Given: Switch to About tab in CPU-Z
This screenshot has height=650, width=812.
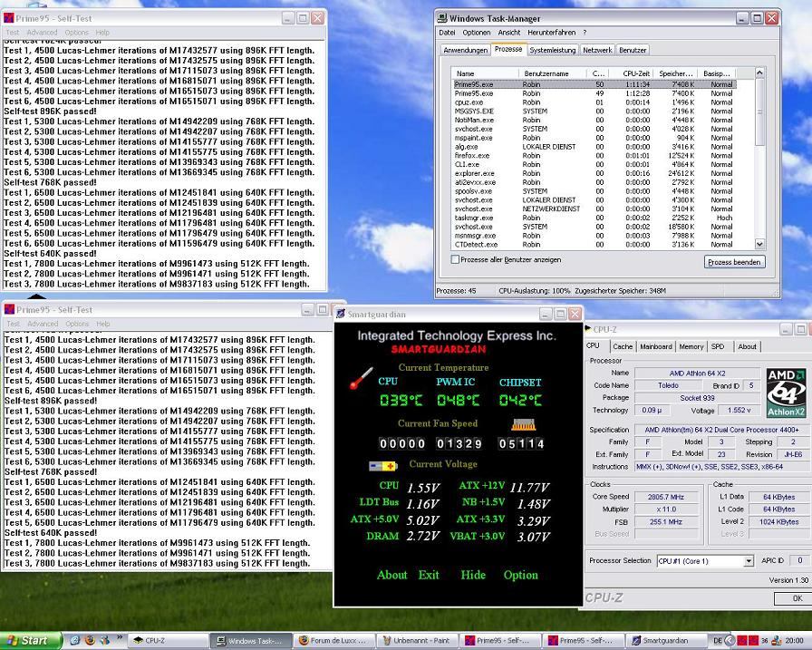Looking at the screenshot, I should (747, 346).
